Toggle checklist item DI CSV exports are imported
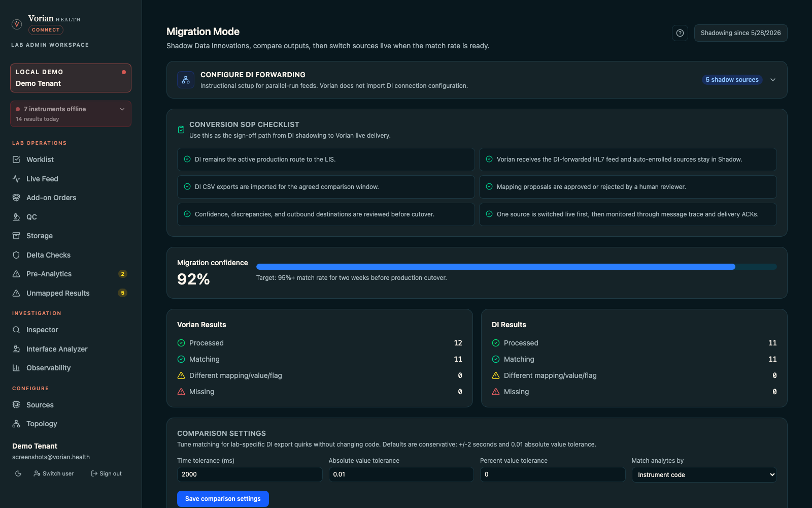This screenshot has width=812, height=508. pos(326,187)
